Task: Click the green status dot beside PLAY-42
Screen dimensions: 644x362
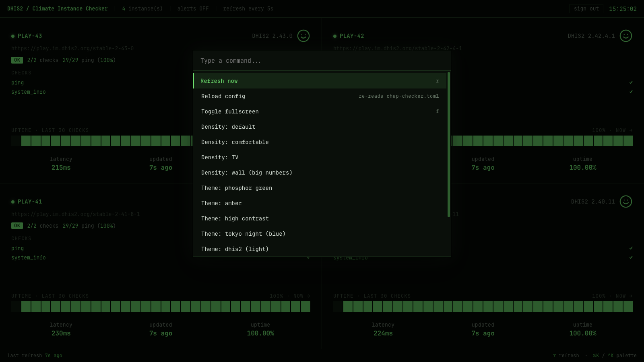Action: (335, 36)
